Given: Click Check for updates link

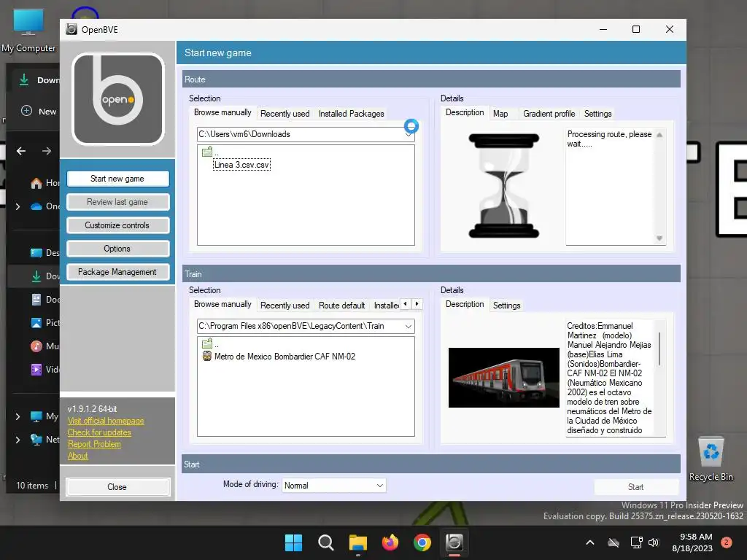Looking at the screenshot, I should (99, 432).
